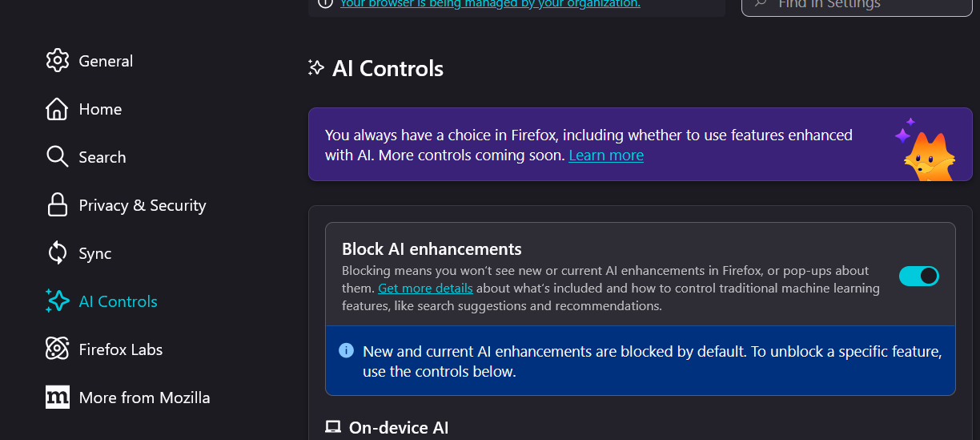Image resolution: width=980 pixels, height=440 pixels.
Task: Click the Search magnifying glass icon in sidebar
Action: click(x=58, y=157)
